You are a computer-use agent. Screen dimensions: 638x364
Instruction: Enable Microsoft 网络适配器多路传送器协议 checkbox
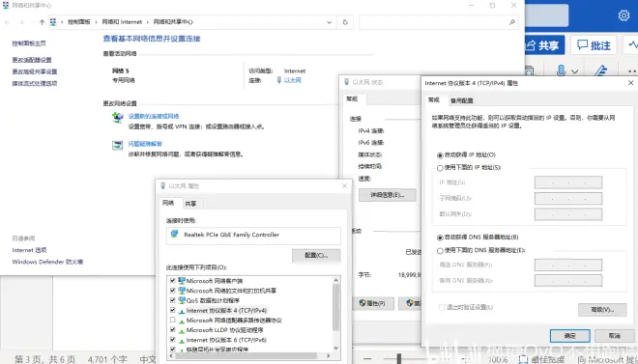tap(172, 321)
